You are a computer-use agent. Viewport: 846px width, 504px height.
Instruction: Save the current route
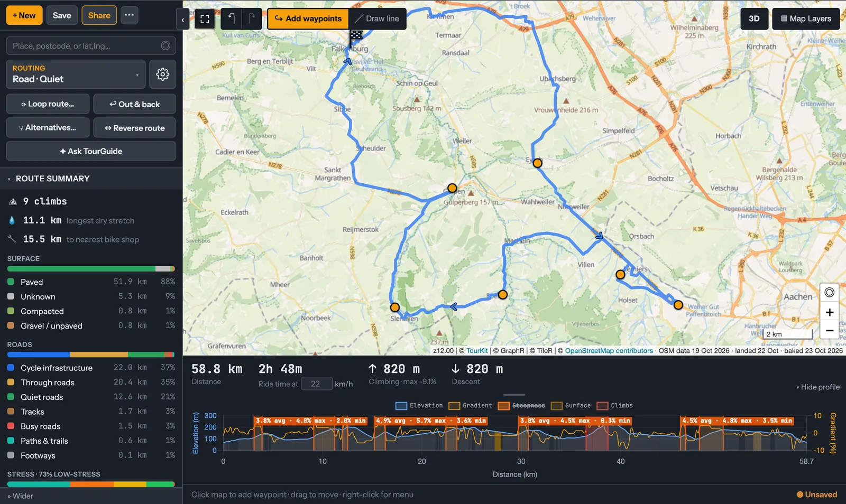(62, 15)
